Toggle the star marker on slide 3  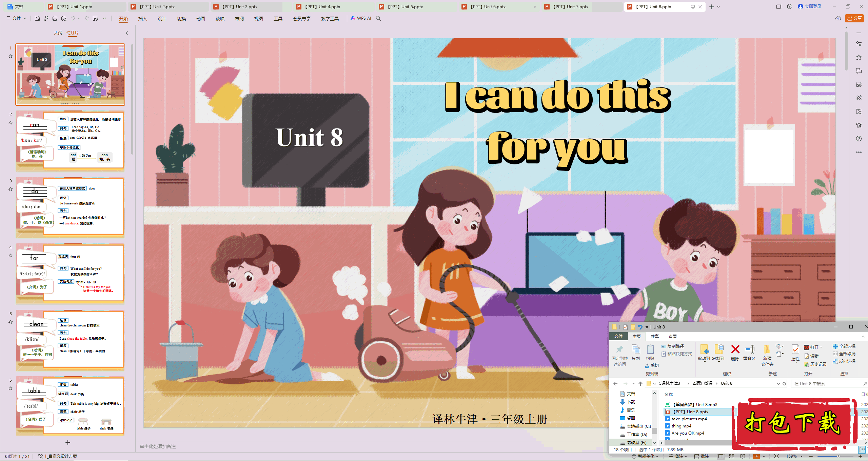11,189
